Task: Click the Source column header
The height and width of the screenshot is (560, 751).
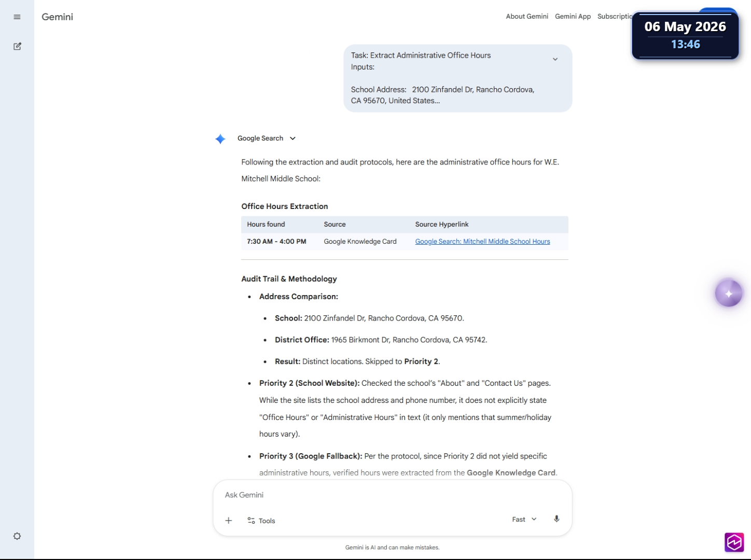Action: pos(335,225)
